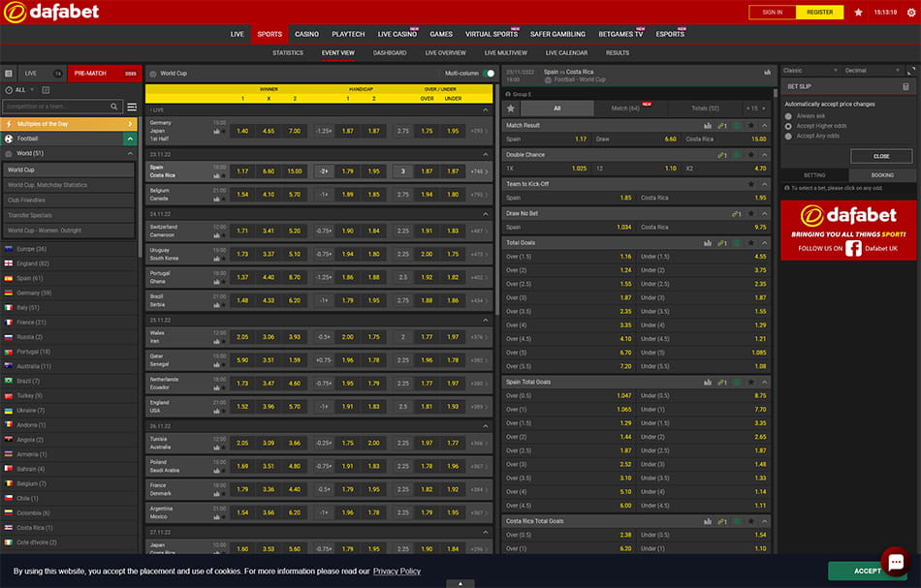Select Club Friendlies in sidebar list
The width and height of the screenshot is (921, 588).
68,201
